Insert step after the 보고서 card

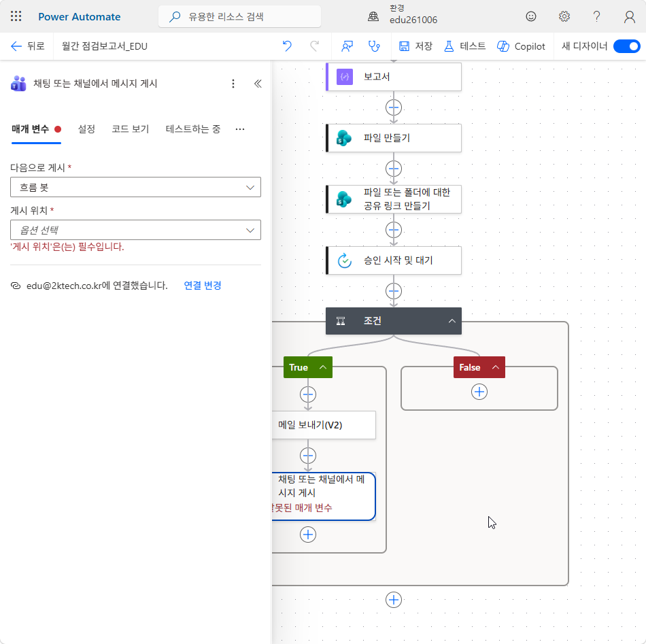tap(394, 107)
